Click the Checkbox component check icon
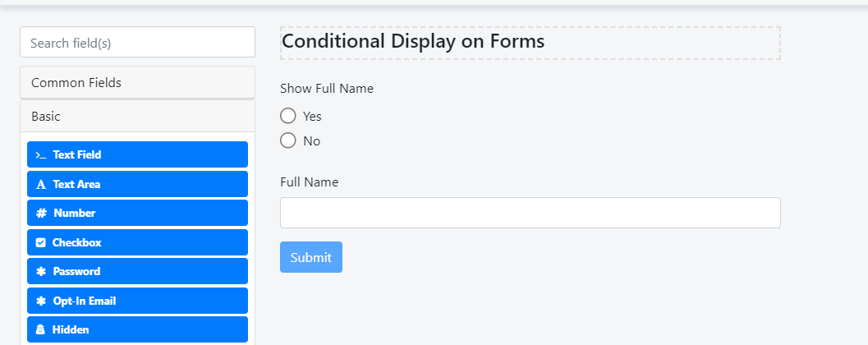Screen dimensions: 868x345 click(x=41, y=243)
